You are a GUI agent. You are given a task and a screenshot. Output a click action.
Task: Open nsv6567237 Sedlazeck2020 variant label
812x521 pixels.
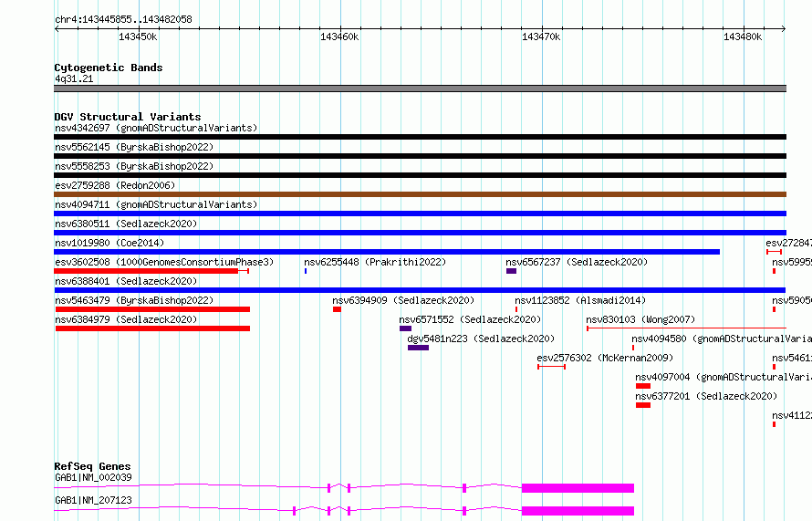(x=577, y=262)
